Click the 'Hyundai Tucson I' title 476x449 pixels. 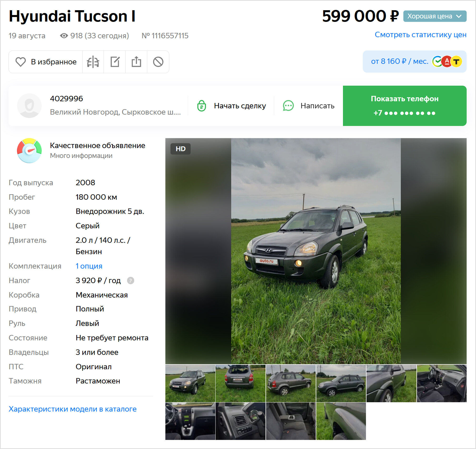(72, 16)
